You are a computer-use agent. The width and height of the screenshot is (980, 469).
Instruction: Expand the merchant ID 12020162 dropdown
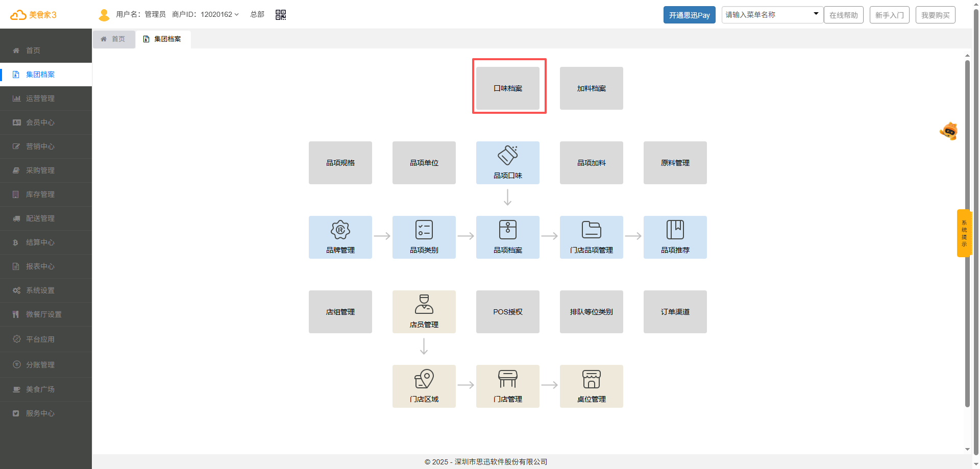[x=220, y=15]
